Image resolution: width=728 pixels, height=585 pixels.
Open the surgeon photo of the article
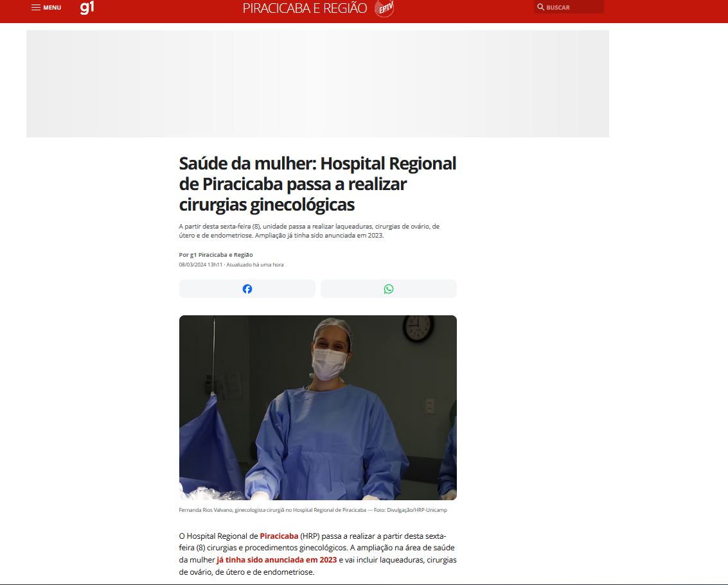click(318, 407)
